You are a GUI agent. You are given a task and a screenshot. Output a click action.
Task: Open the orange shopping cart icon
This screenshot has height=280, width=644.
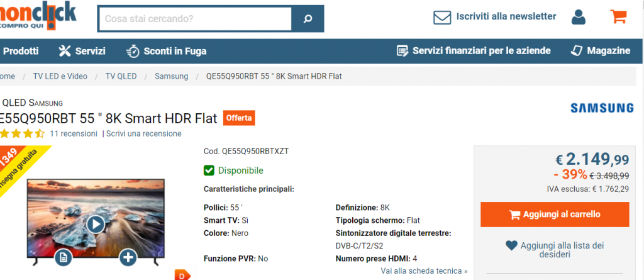618,17
